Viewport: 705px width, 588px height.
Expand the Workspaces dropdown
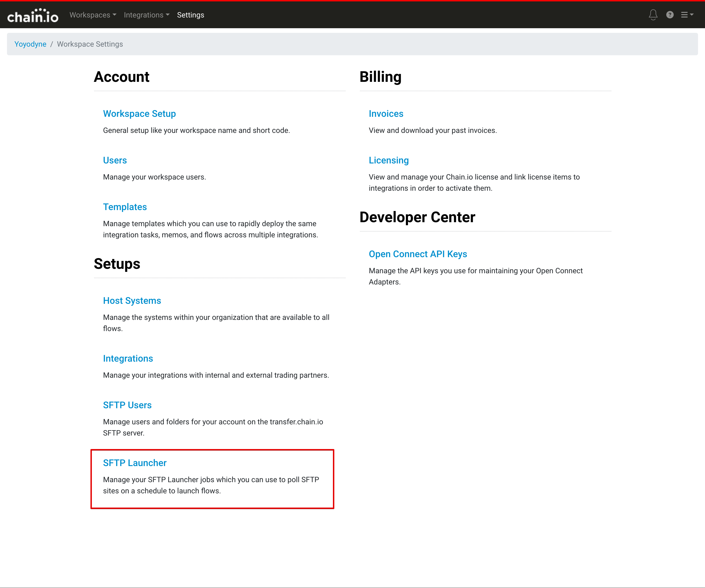tap(93, 15)
